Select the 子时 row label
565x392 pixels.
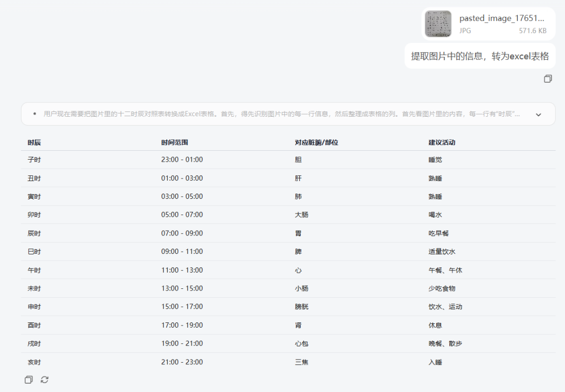coord(34,160)
